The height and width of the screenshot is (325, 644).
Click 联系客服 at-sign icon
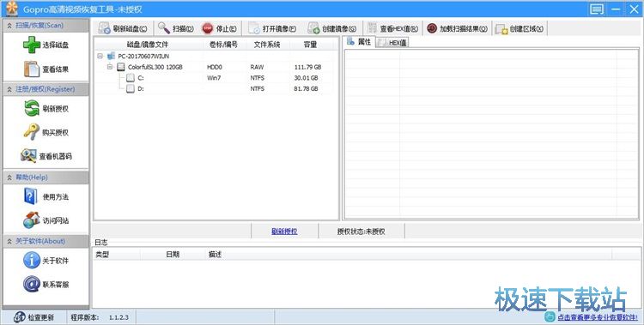pyautogui.click(x=32, y=284)
